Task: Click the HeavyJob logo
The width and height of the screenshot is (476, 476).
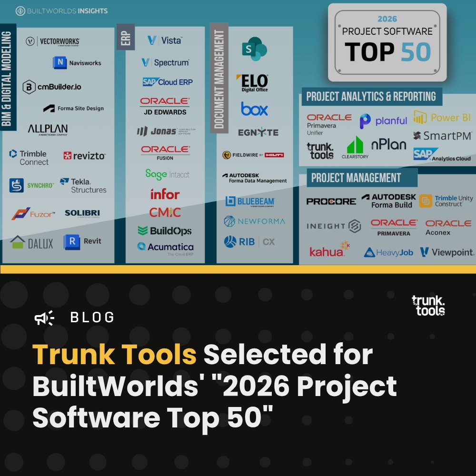Action: pyautogui.click(x=388, y=252)
